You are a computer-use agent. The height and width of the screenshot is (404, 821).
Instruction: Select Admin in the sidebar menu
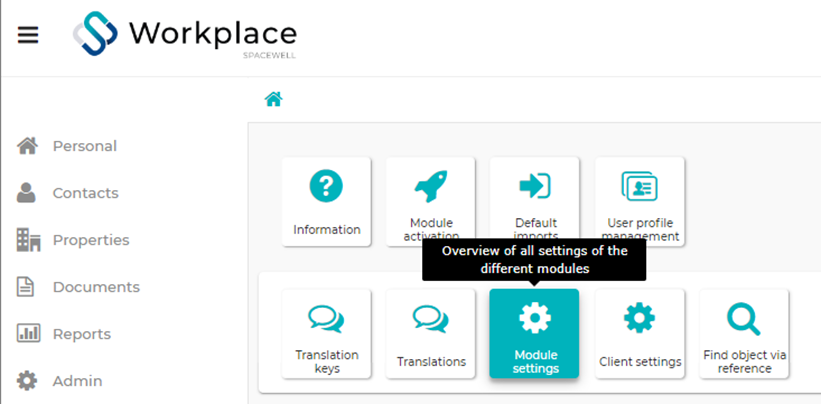[77, 381]
